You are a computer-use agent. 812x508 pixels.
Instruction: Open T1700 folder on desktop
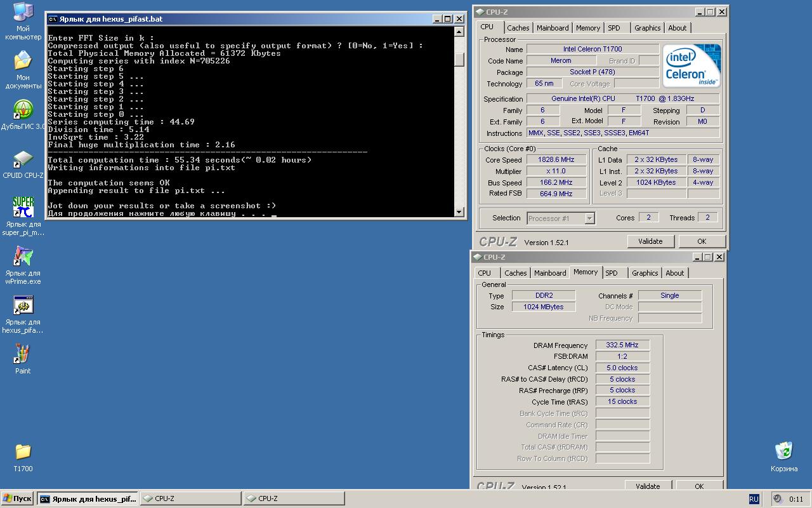click(x=23, y=457)
